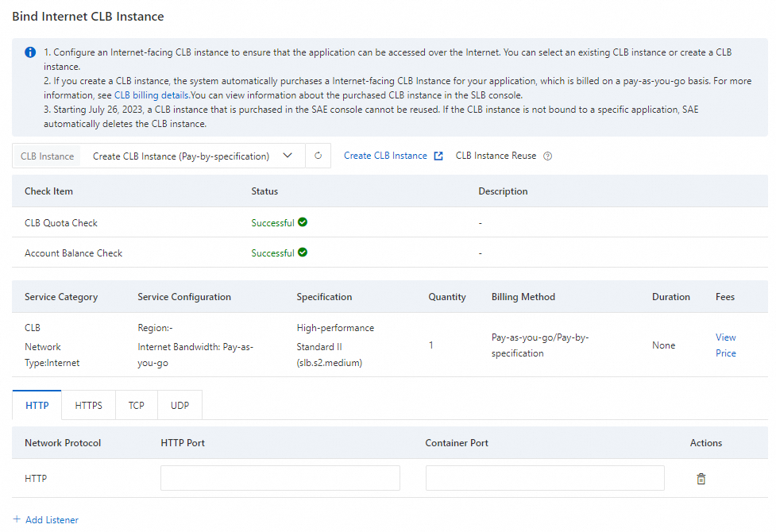Click the refresh CLB instance list icon
This screenshot has height=532, width=776.
point(318,156)
